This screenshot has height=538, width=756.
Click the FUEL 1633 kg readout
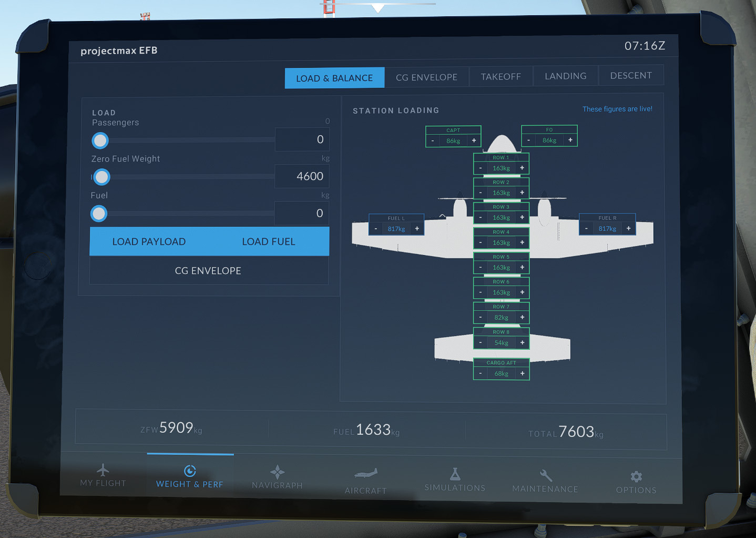(x=366, y=431)
